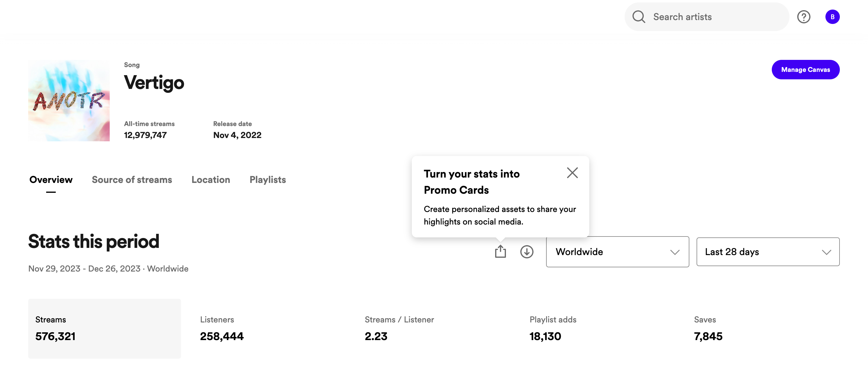
Task: Switch to the Location tab
Action: tap(211, 180)
